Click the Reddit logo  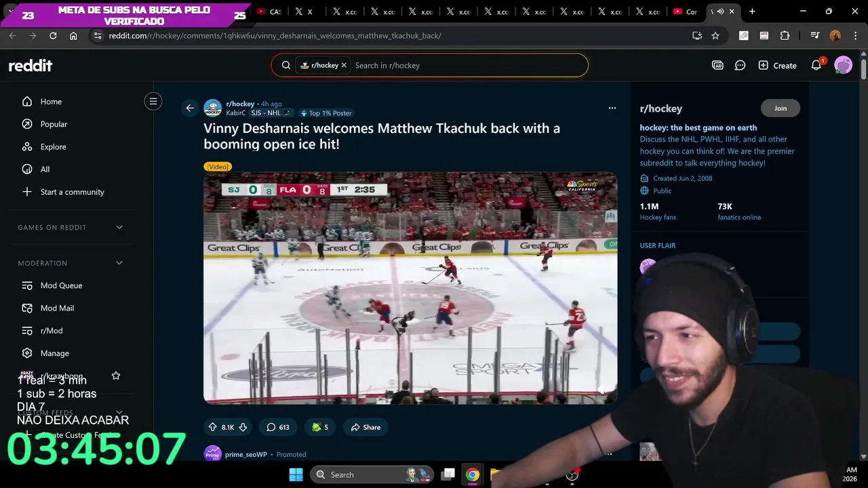(31, 65)
